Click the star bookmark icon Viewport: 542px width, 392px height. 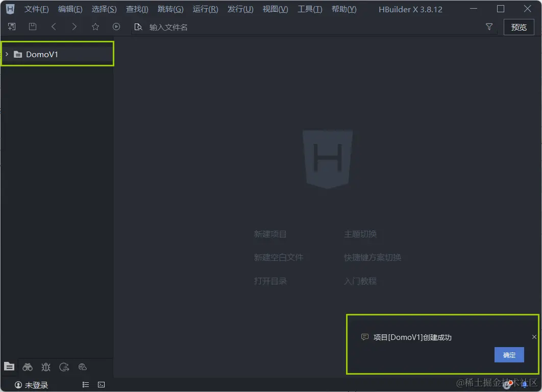95,27
